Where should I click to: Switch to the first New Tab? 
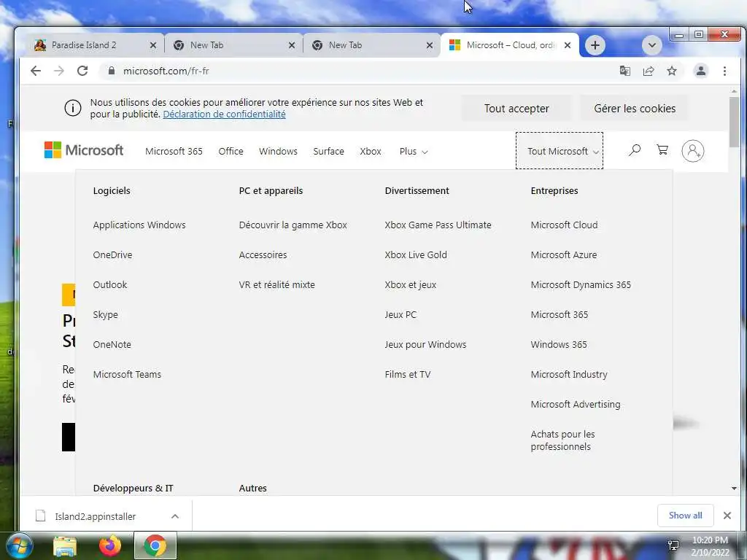click(233, 45)
